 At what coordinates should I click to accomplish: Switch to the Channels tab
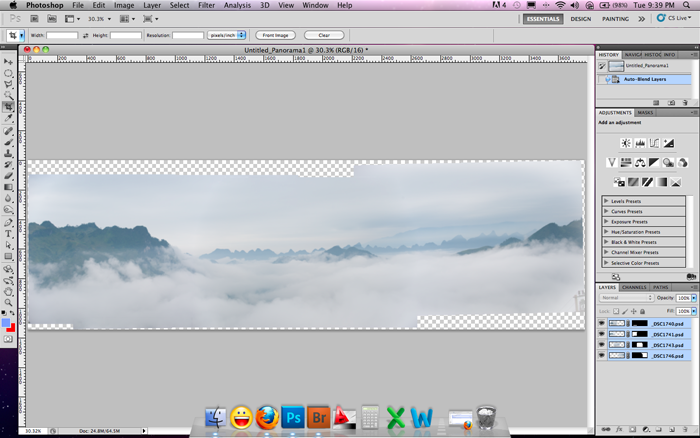[634, 287]
